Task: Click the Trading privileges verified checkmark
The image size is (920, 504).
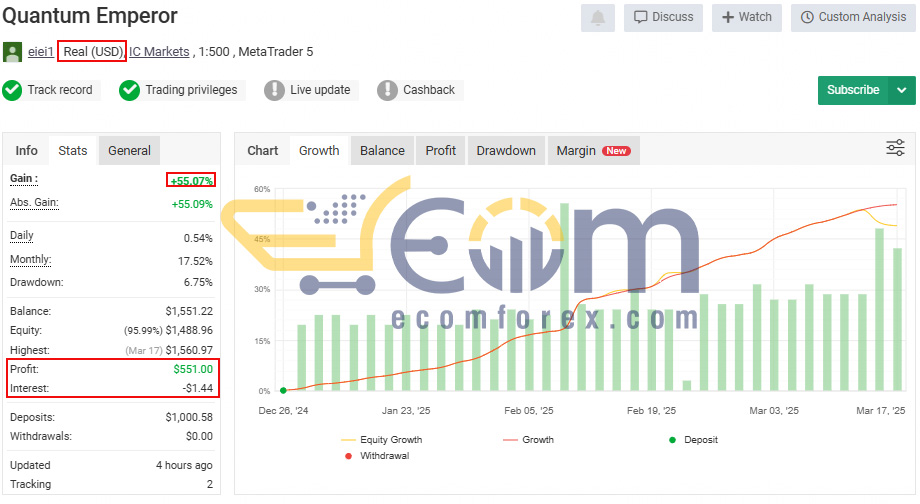Action: tap(129, 90)
